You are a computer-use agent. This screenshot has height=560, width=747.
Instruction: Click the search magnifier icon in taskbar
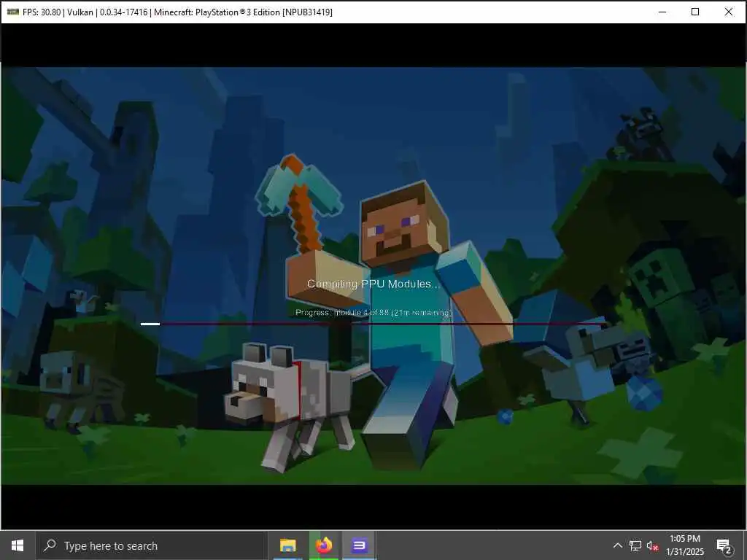[50, 545]
